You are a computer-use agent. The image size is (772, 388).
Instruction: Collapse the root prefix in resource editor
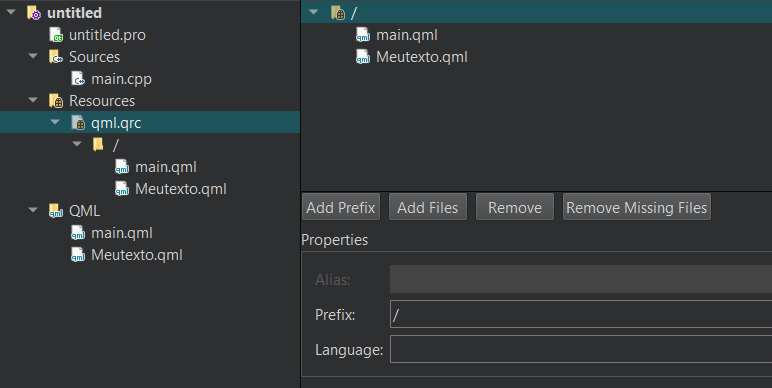pyautogui.click(x=314, y=12)
